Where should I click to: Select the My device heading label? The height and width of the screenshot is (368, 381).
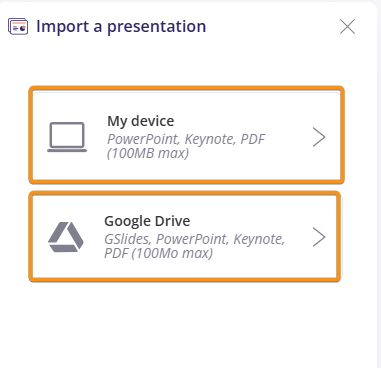tap(141, 121)
